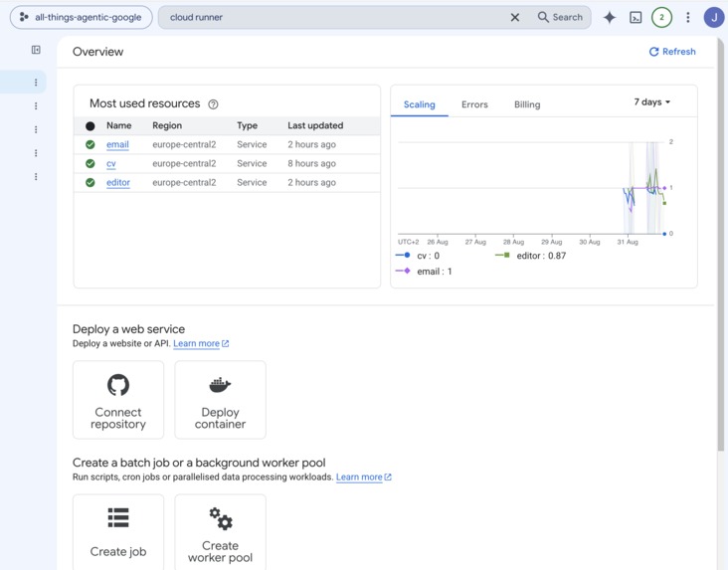The width and height of the screenshot is (728, 570).
Task: Click the GitHub logo on Connect repository
Action: 118,385
